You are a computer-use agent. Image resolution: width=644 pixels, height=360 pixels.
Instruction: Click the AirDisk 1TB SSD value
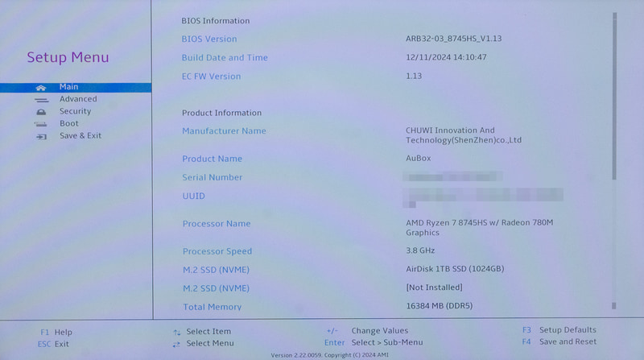point(455,269)
